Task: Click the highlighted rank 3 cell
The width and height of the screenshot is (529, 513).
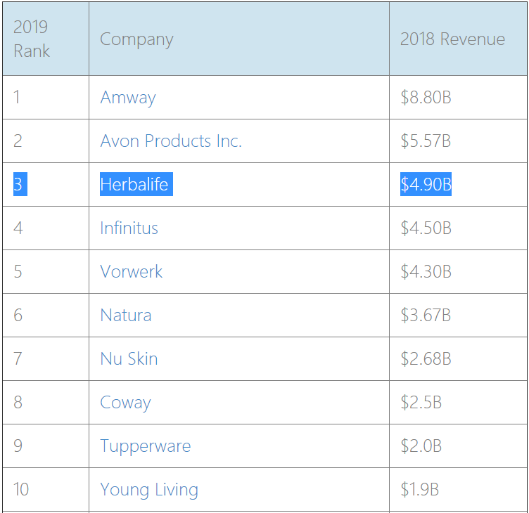Action: [x=20, y=184]
